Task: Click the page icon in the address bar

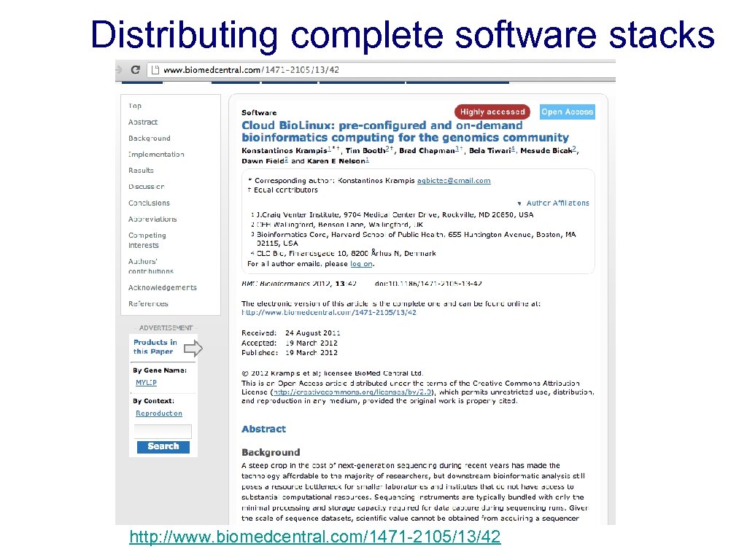Action: [x=155, y=70]
